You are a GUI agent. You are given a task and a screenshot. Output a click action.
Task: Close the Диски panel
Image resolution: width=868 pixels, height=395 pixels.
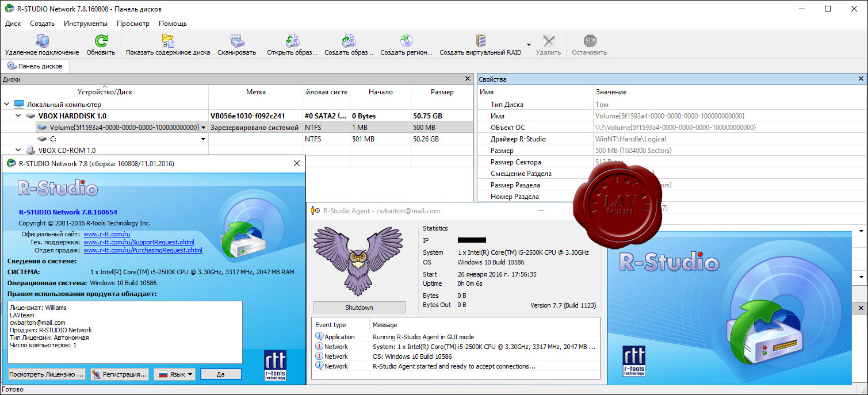(468, 79)
